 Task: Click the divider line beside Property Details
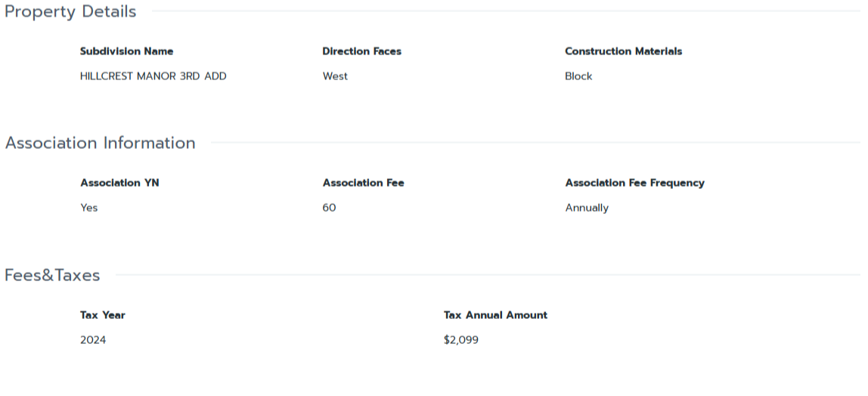[505, 11]
